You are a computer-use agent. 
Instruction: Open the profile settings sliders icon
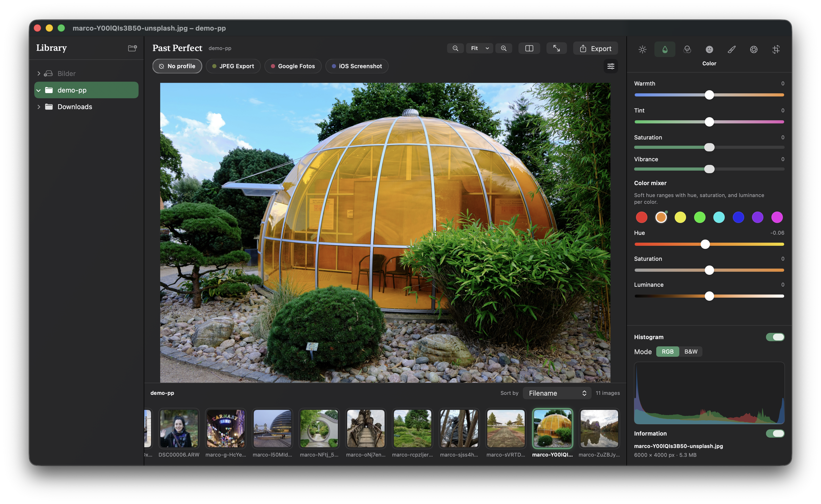pyautogui.click(x=611, y=66)
